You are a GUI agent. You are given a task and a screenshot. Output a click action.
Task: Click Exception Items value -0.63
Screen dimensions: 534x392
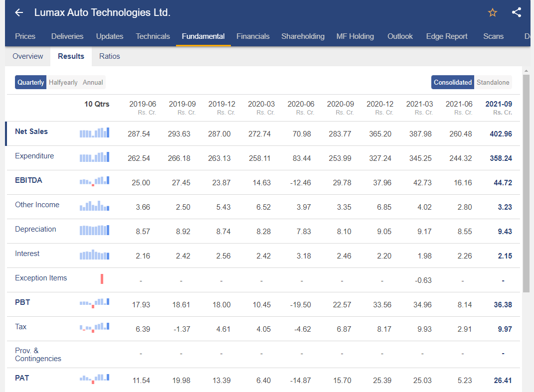[x=423, y=280]
